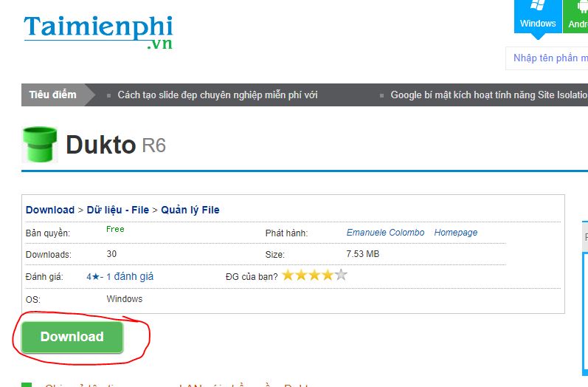Image resolution: width=588 pixels, height=387 pixels.
Task: Open the Homepage link
Action: pyautogui.click(x=455, y=233)
